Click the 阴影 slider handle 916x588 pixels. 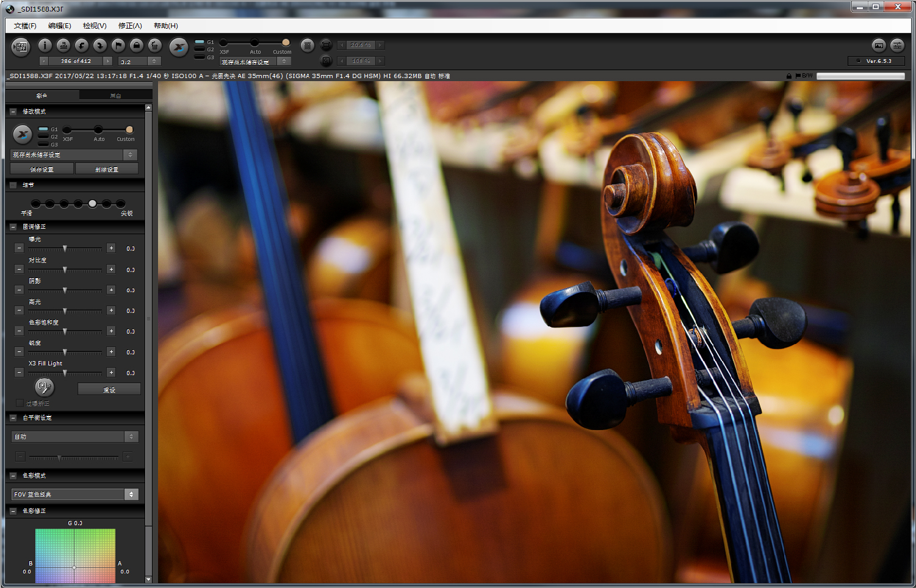tap(65, 290)
